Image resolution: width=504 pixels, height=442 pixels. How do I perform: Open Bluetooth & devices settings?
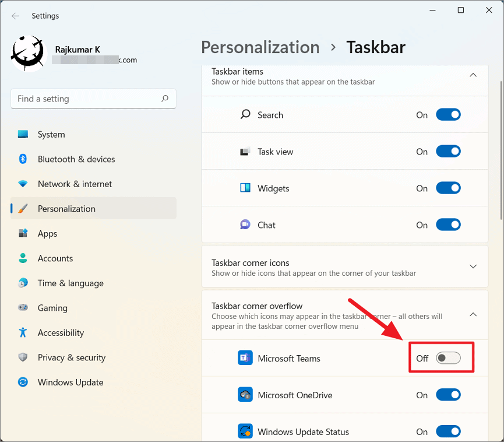(76, 159)
